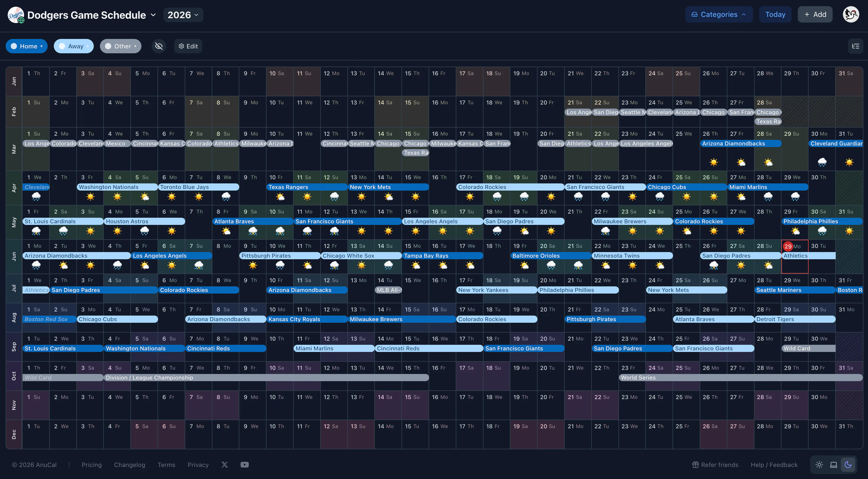Open the Privacy link
Viewport: 868px width, 479px height.
tap(198, 464)
